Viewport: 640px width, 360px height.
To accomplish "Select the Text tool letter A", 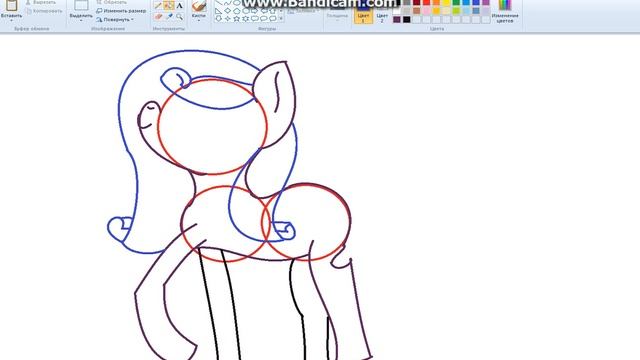I will pyautogui.click(x=179, y=5).
